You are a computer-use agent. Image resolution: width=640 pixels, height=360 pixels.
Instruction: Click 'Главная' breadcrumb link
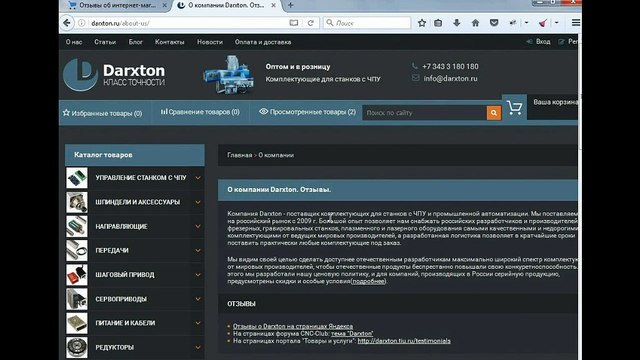click(240, 155)
